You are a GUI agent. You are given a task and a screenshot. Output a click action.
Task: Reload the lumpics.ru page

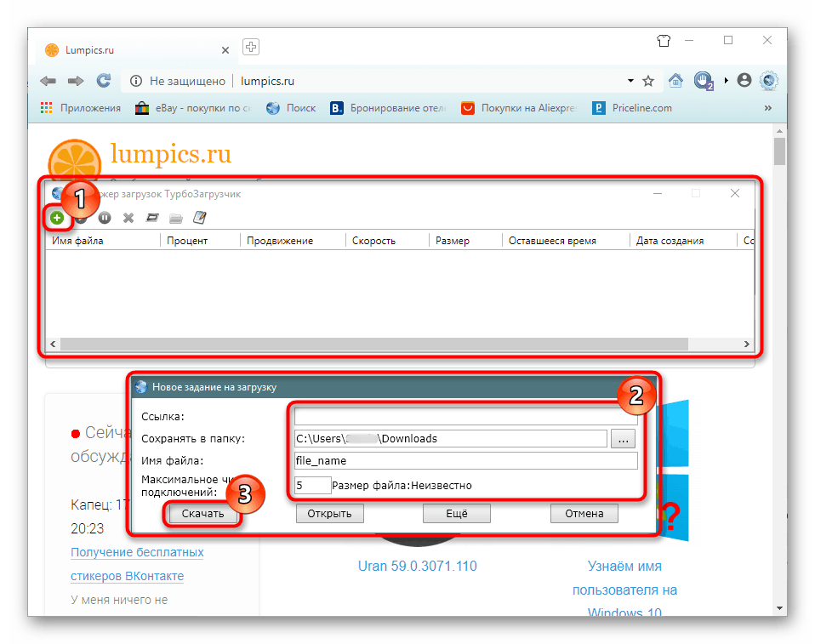[104, 81]
